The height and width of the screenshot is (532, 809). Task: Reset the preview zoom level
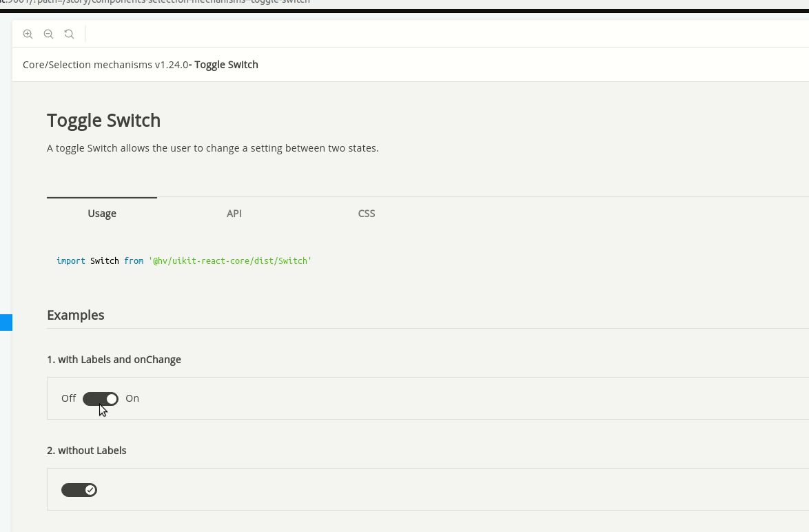point(69,34)
